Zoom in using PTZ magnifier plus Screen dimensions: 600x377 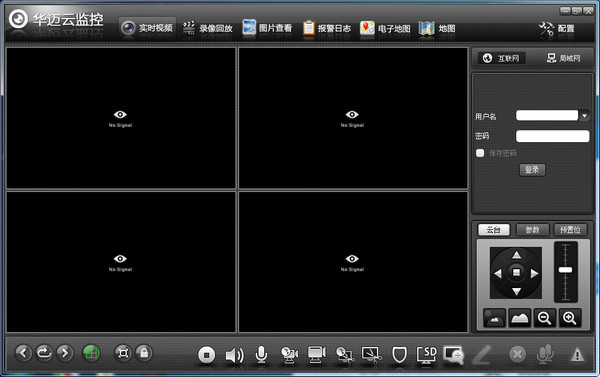point(570,318)
